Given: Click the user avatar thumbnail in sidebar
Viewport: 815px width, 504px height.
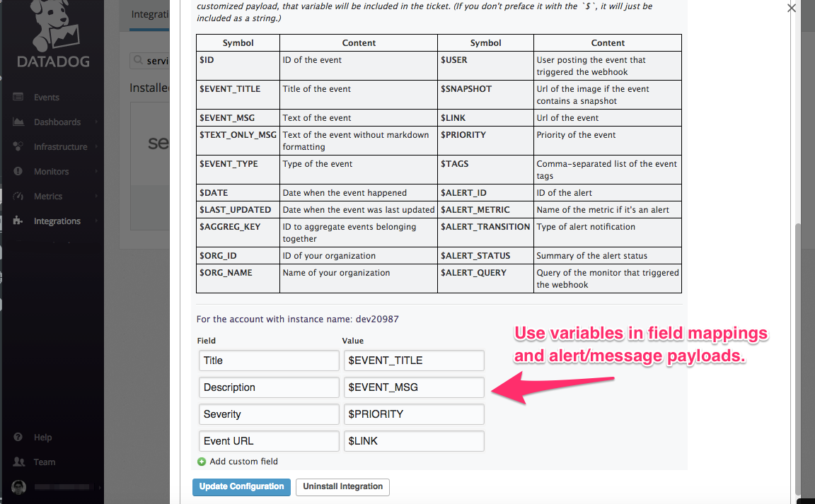Looking at the screenshot, I should (x=19, y=488).
